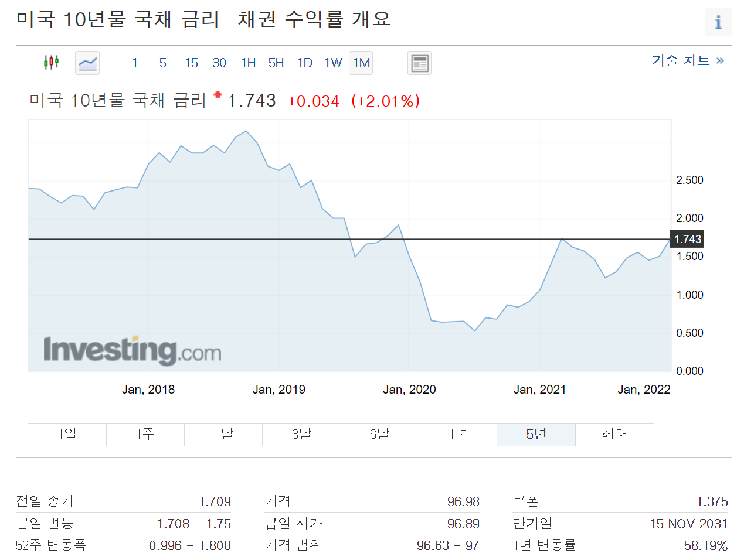This screenshot has height=560, width=744.
Task: Select the 1 minute interval
Action: (135, 63)
